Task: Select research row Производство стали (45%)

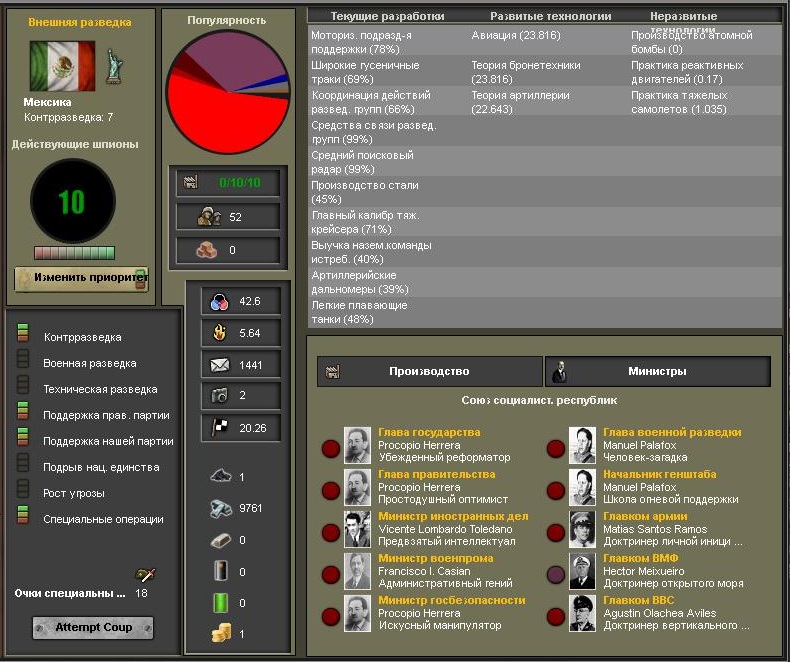Action: [x=365, y=192]
